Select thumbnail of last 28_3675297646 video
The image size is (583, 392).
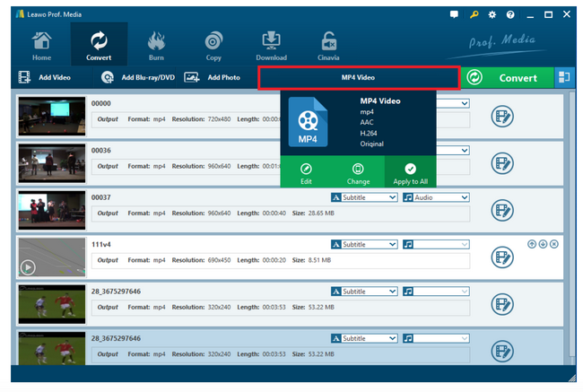52,348
